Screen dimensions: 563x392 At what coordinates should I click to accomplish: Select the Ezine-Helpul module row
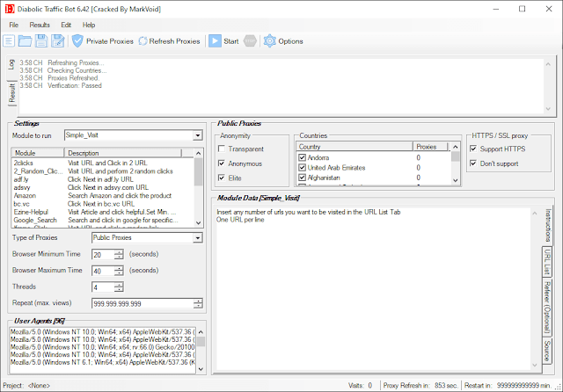pyautogui.click(x=103, y=212)
